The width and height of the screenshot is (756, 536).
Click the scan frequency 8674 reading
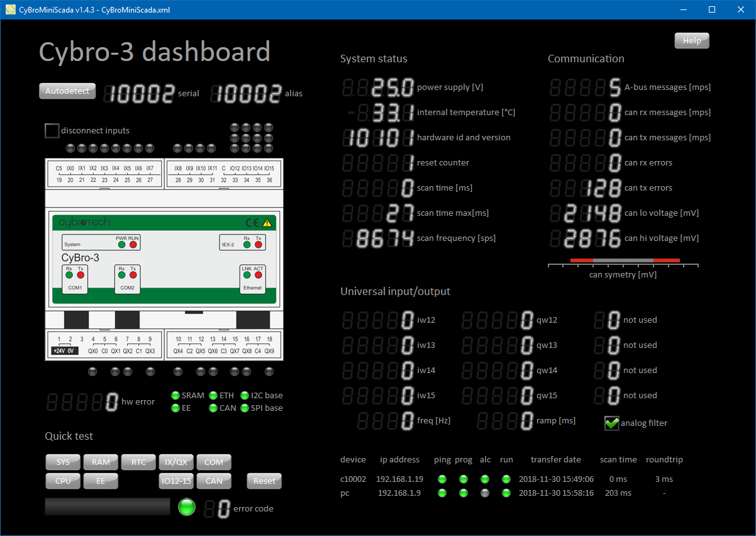pos(379,238)
